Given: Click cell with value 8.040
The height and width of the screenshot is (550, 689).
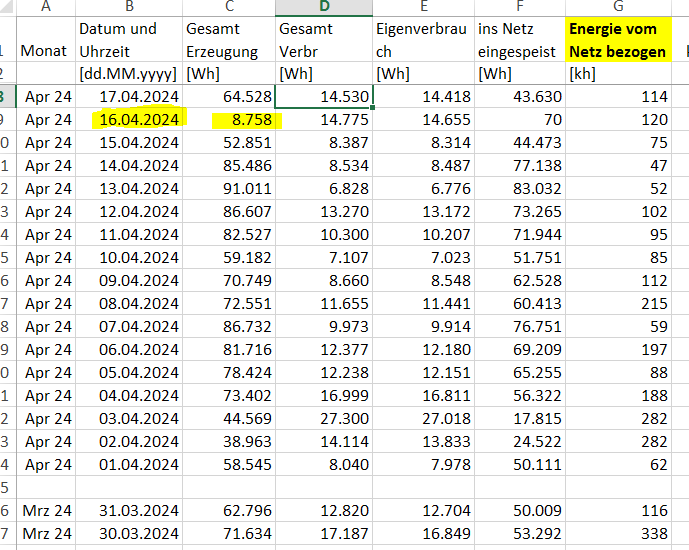Looking at the screenshot, I should click(x=324, y=464).
